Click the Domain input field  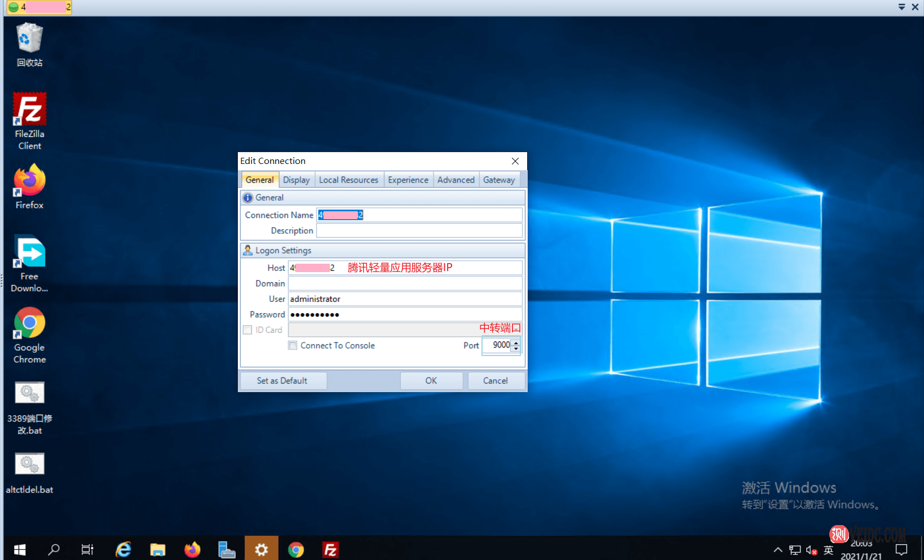pos(405,283)
